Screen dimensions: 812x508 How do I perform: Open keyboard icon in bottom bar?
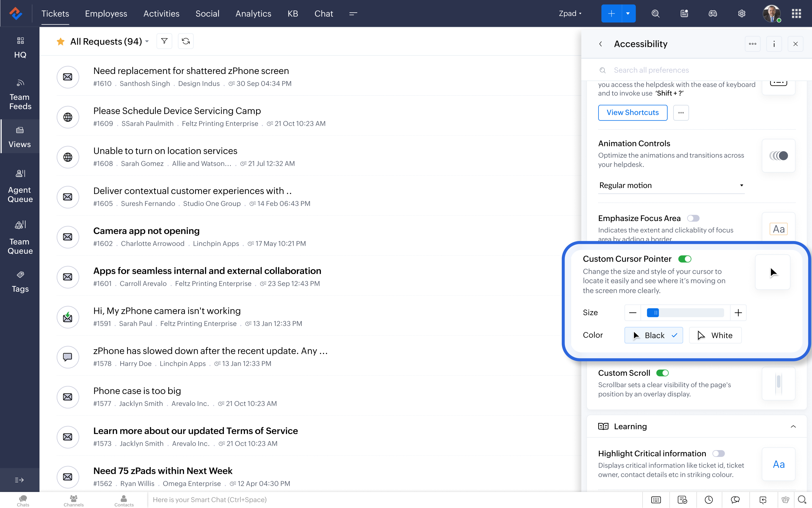click(x=656, y=500)
